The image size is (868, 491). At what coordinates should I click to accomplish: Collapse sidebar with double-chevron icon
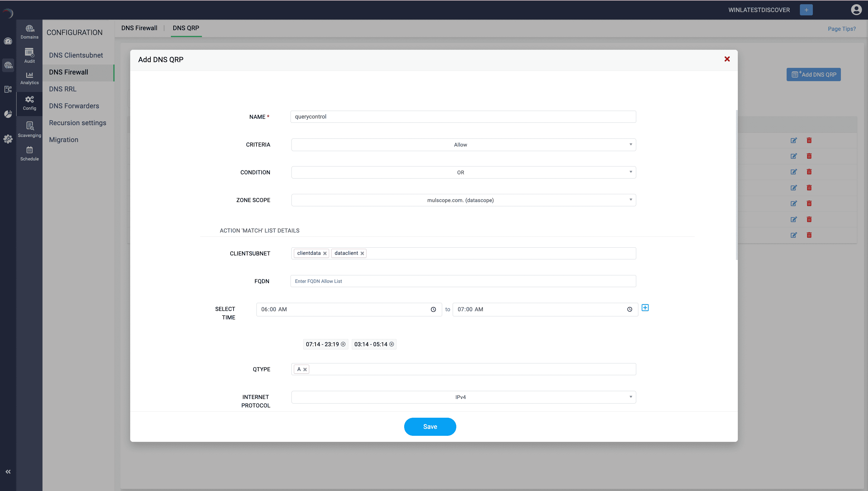8,471
